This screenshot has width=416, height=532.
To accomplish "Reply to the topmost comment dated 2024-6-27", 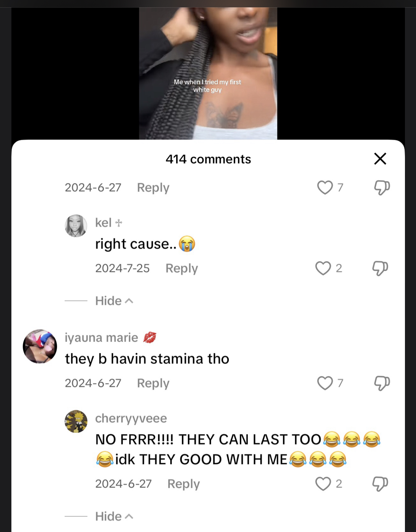I will tap(153, 188).
